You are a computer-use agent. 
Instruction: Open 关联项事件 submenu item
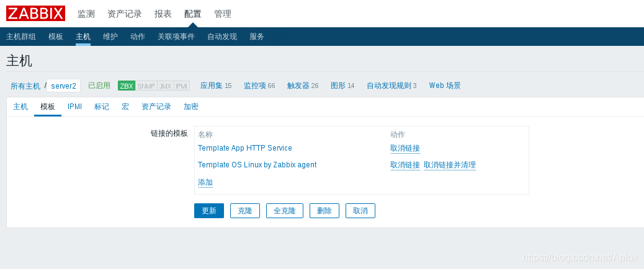pyautogui.click(x=176, y=37)
